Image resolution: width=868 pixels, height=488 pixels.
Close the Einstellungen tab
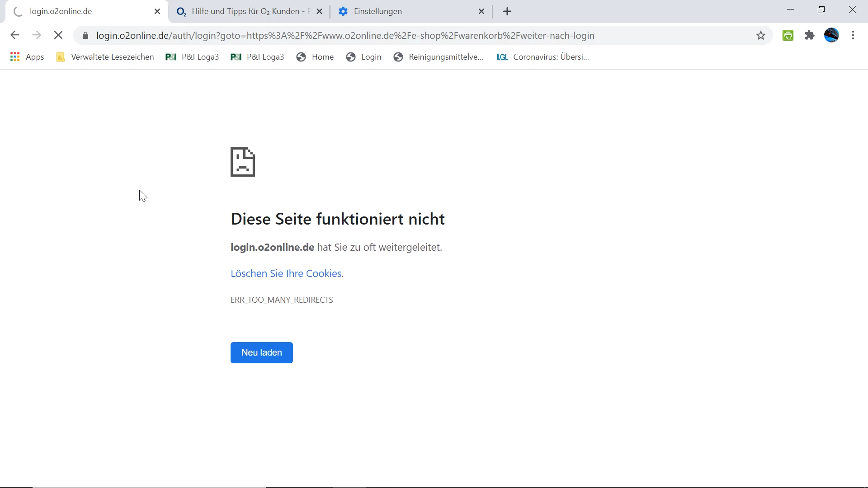pos(481,12)
